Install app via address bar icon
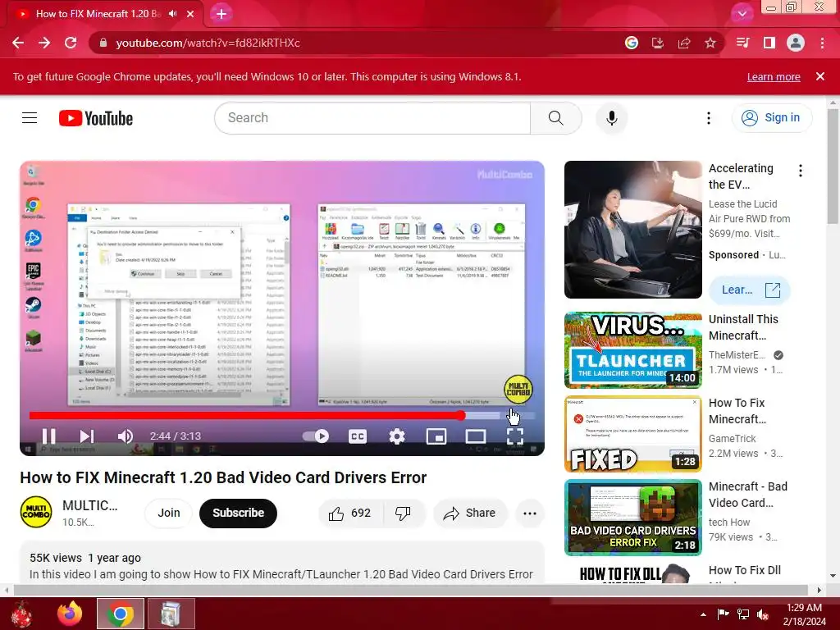 (x=658, y=43)
